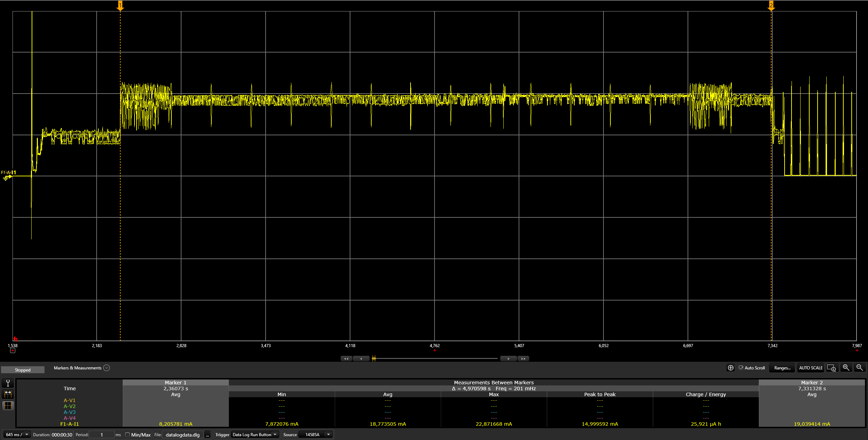This screenshot has width=868, height=440.
Task: Click the Peak to Peak value 14,999592 mA
Action: 600,424
